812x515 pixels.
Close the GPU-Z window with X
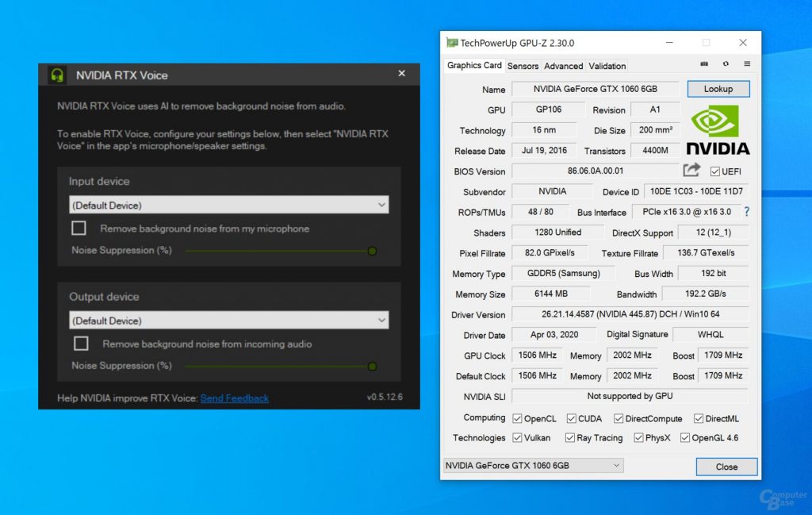click(x=742, y=43)
